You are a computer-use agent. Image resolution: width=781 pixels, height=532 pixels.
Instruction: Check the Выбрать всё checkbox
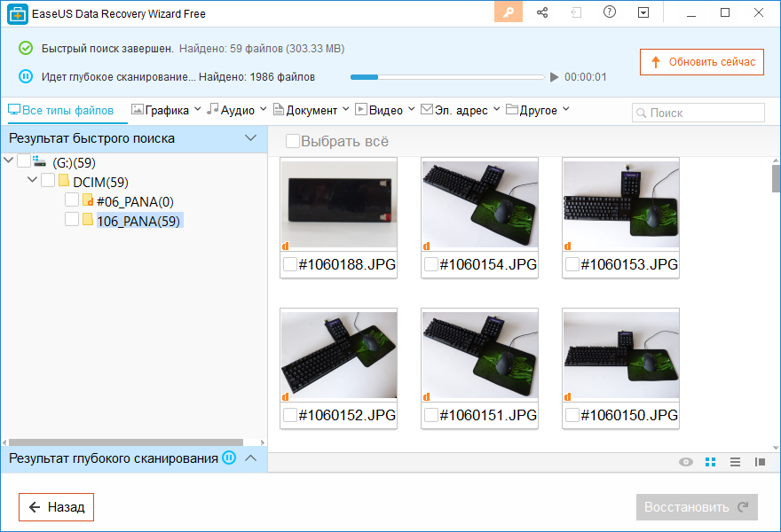pyautogui.click(x=293, y=141)
